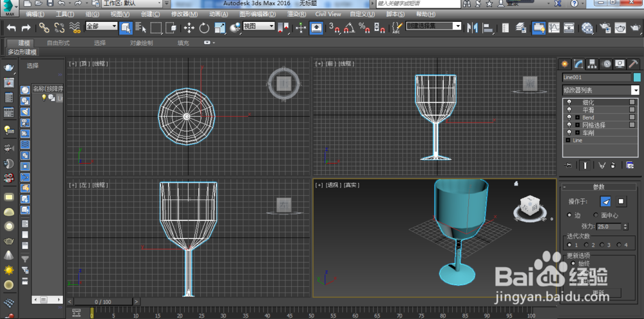Click the Line001 object name field
Screen dimensions: 644x319
point(596,77)
